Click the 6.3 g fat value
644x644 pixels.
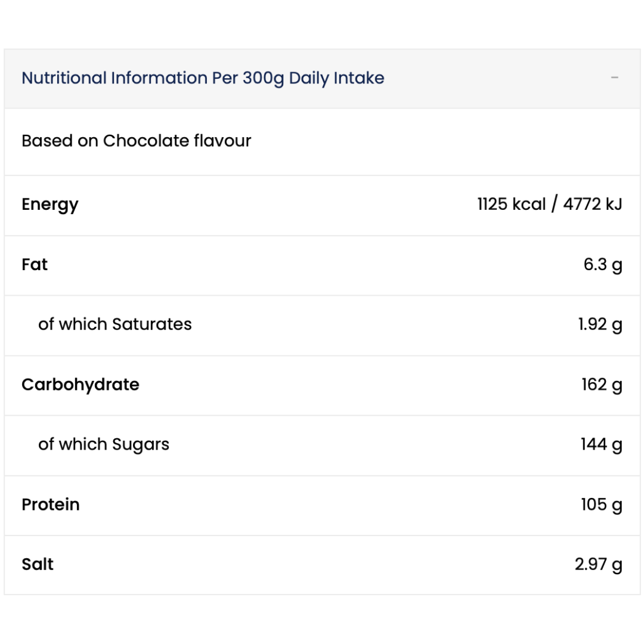point(603,265)
